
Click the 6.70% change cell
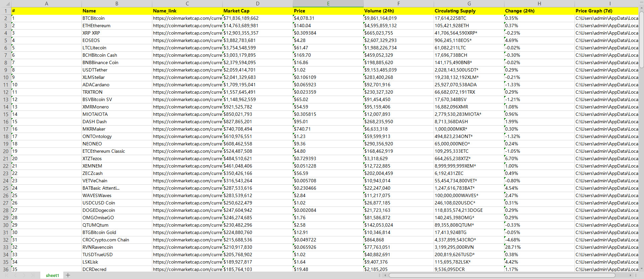(539, 158)
